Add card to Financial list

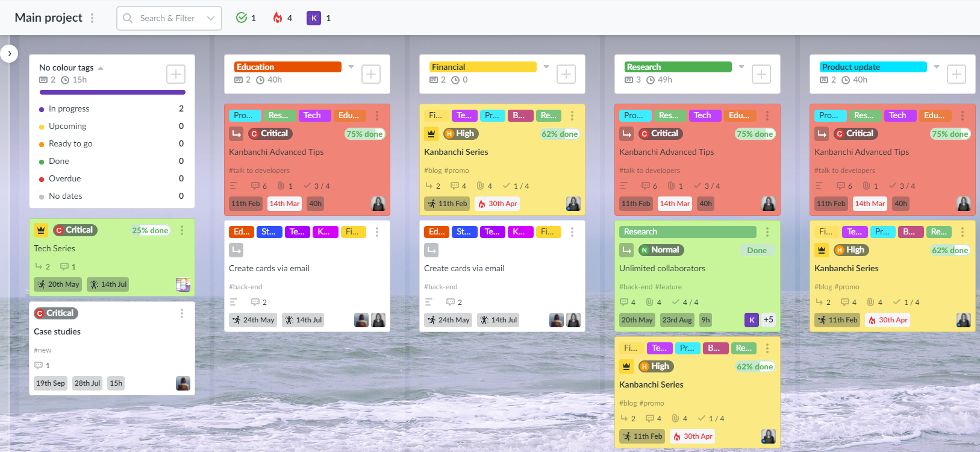tap(566, 74)
